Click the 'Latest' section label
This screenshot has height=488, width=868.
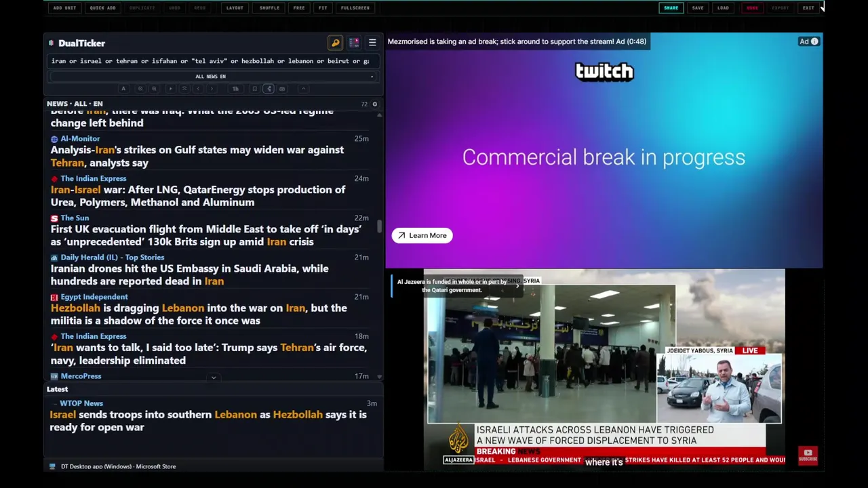pyautogui.click(x=58, y=389)
